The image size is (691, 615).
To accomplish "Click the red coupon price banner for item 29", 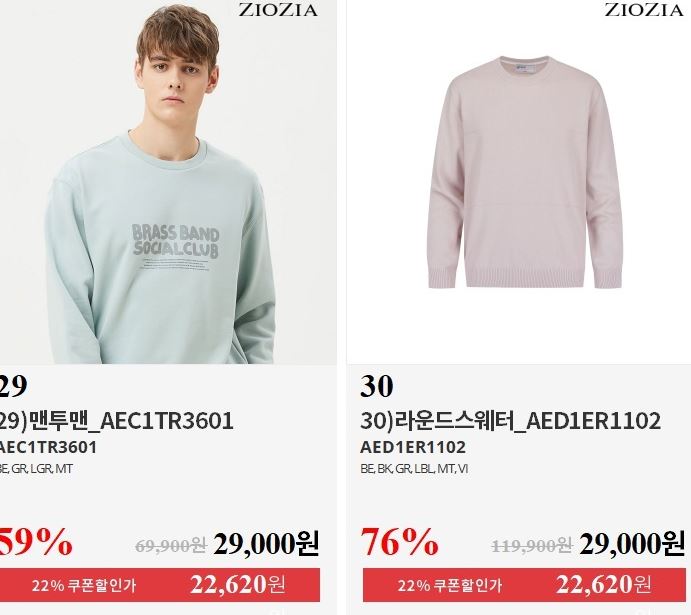I will coord(160,585).
